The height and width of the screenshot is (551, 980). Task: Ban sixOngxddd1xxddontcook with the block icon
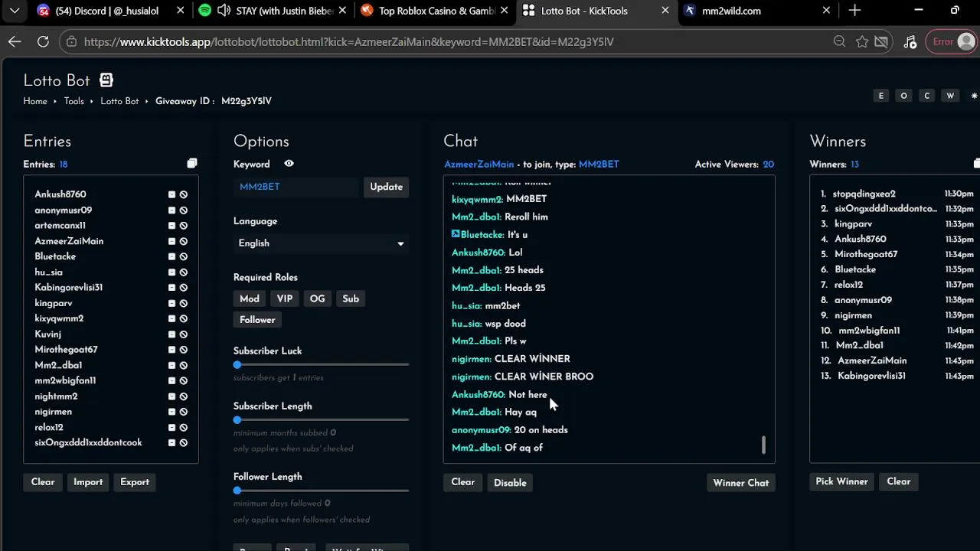pos(184,442)
